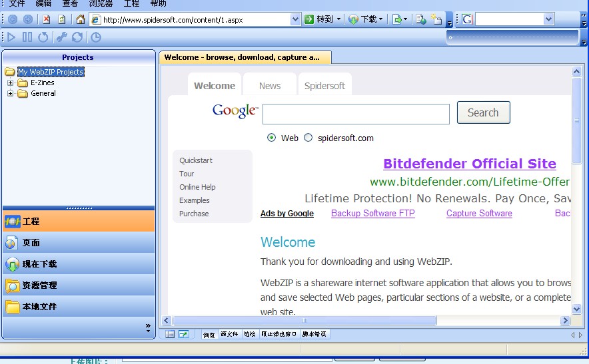
Task: Click the vertical scrollbar down arrow
Action: (576, 309)
